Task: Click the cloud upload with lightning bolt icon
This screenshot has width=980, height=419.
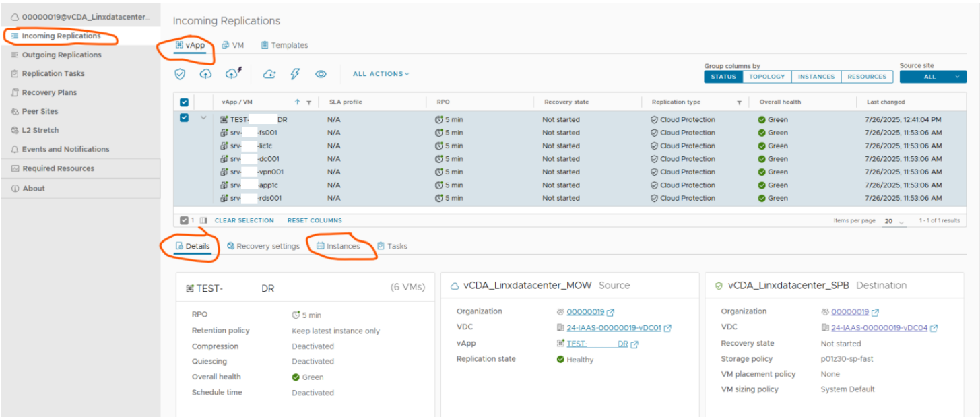Action: [x=234, y=73]
